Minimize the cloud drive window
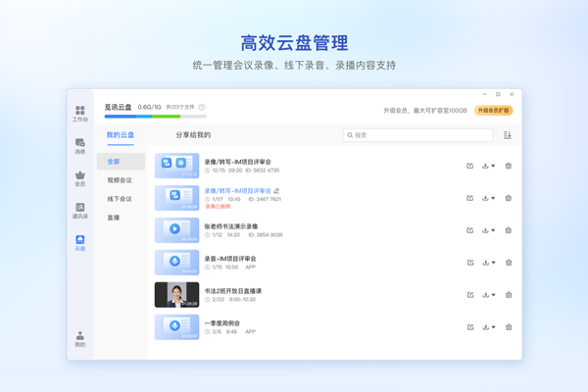 (x=484, y=94)
